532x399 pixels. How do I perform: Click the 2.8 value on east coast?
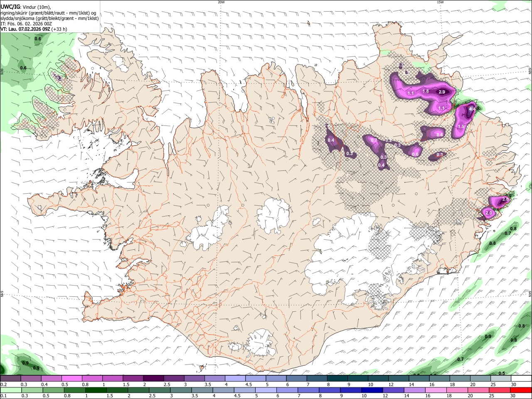click(505, 199)
